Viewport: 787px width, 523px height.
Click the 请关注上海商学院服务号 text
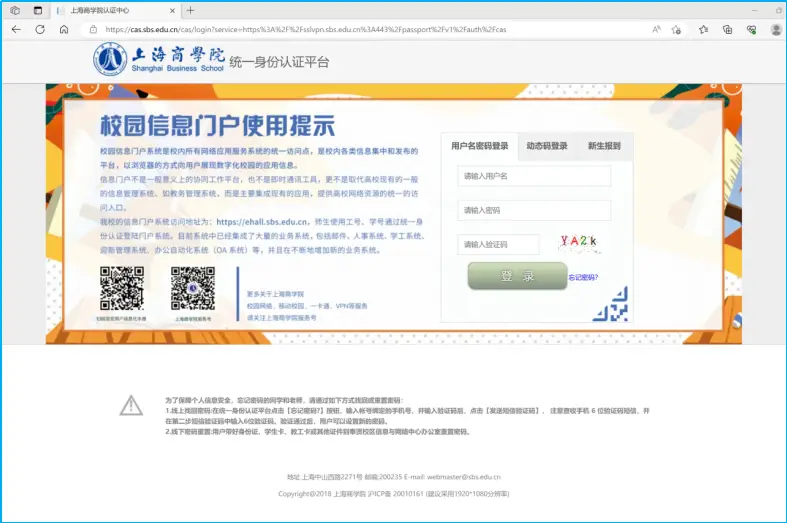pyautogui.click(x=282, y=318)
